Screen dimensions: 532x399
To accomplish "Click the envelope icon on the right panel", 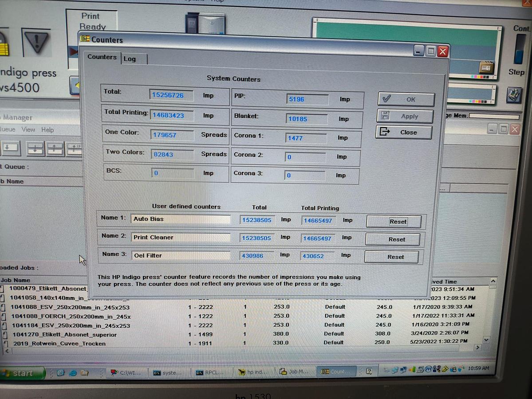I will (486, 66).
